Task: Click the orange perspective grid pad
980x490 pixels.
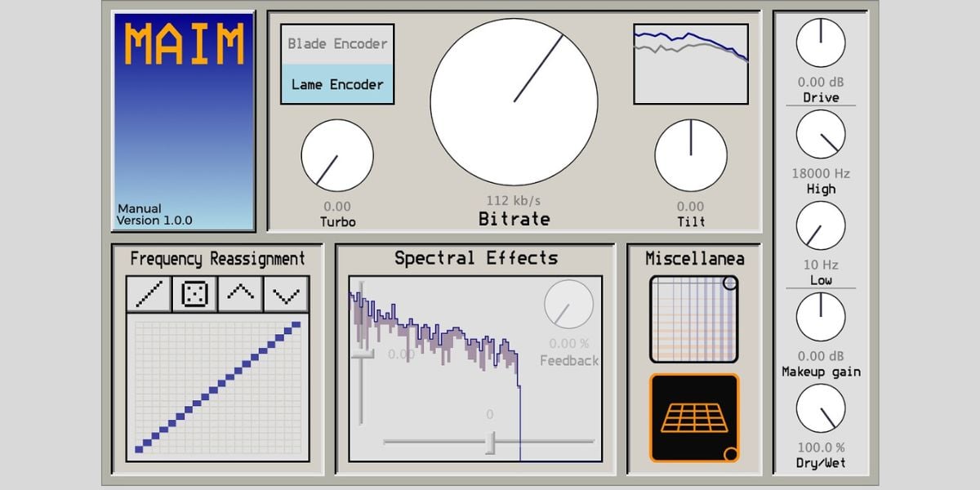Action: (694, 417)
